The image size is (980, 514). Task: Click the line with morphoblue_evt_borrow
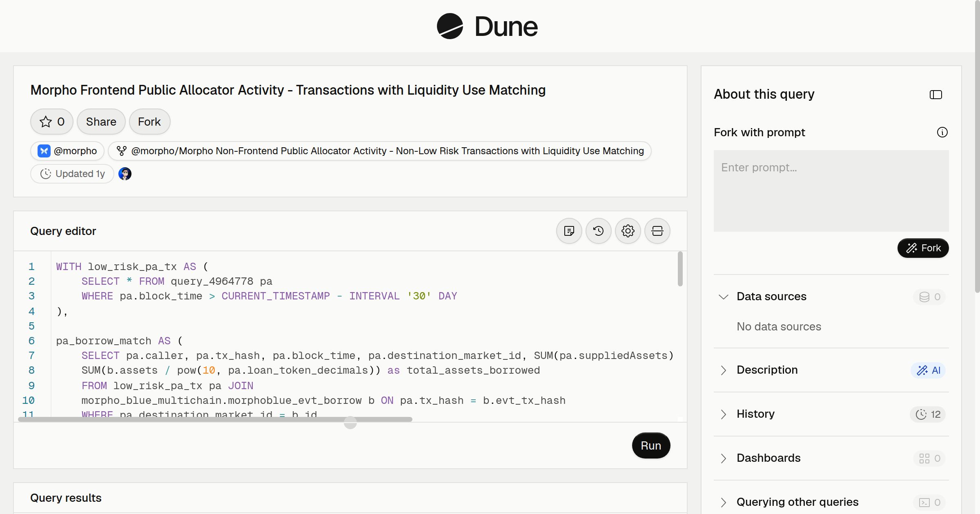point(323,400)
